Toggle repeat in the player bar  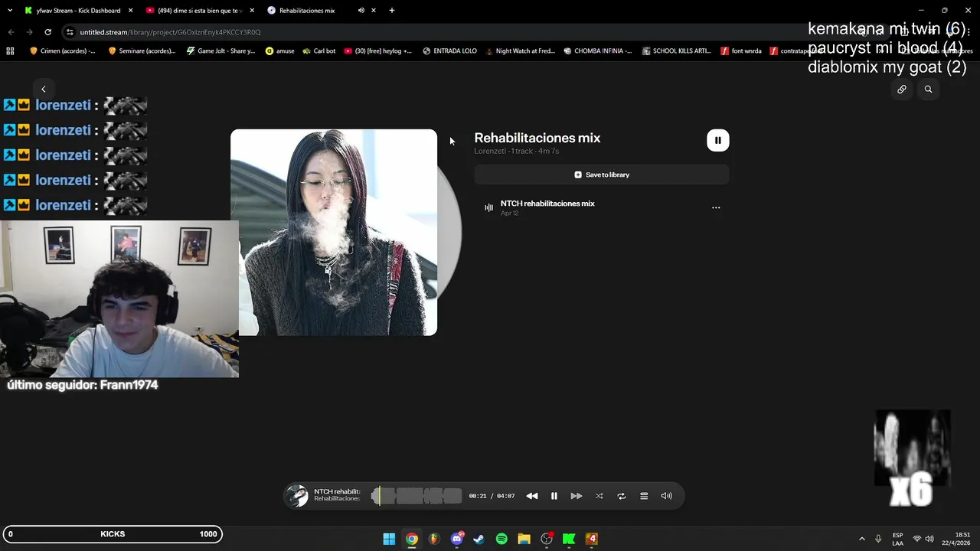pos(622,496)
